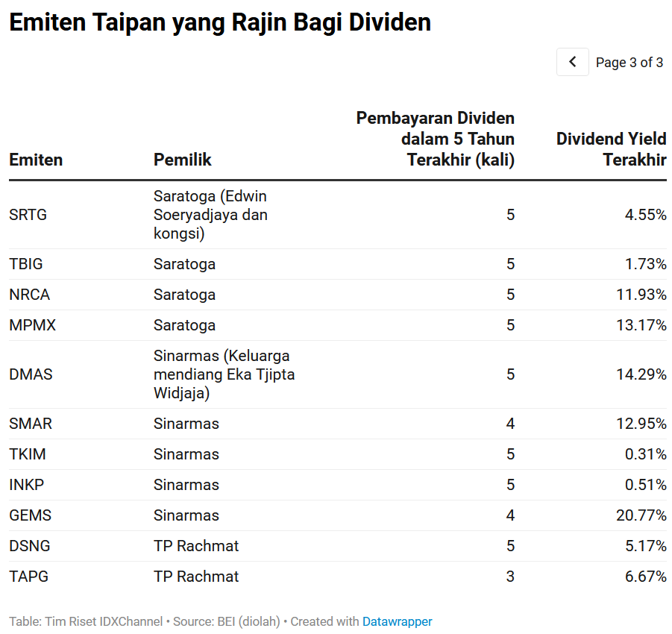This screenshot has width=672, height=634.
Task: Click Sinarmas owner in SMAR row
Action: (x=186, y=424)
